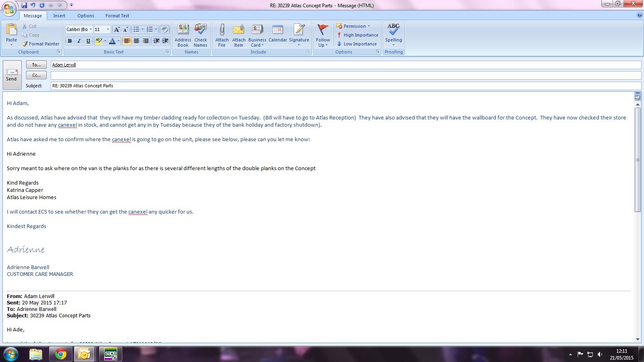Grow the font size
This screenshot has height=362, width=644.
pyautogui.click(x=117, y=29)
